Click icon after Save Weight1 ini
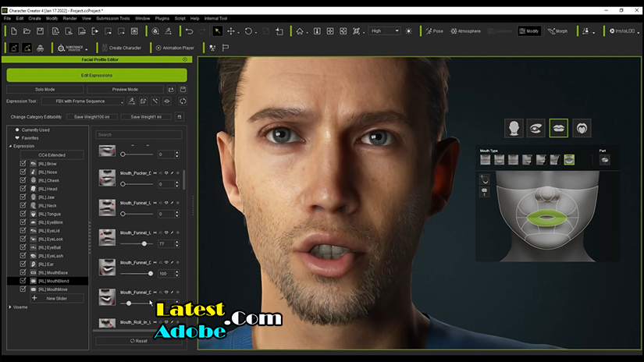 pos(180,117)
